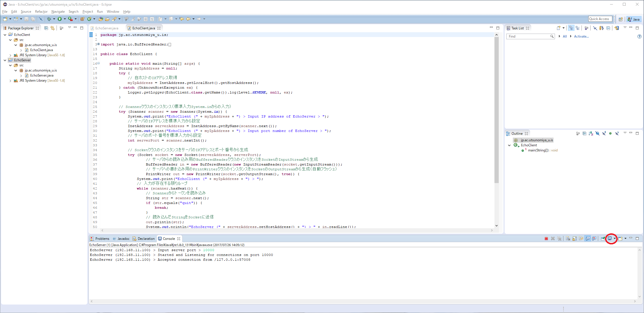Image resolution: width=644 pixels, height=313 pixels.
Task: Collapse All in Package Explorer
Action: click(x=46, y=28)
